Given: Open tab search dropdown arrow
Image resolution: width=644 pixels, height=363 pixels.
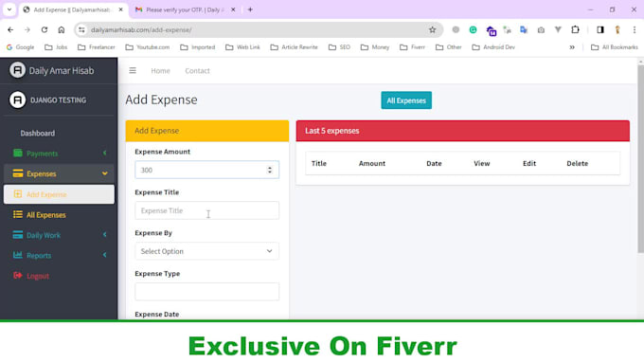Looking at the screenshot, I should pyautogui.click(x=9, y=9).
